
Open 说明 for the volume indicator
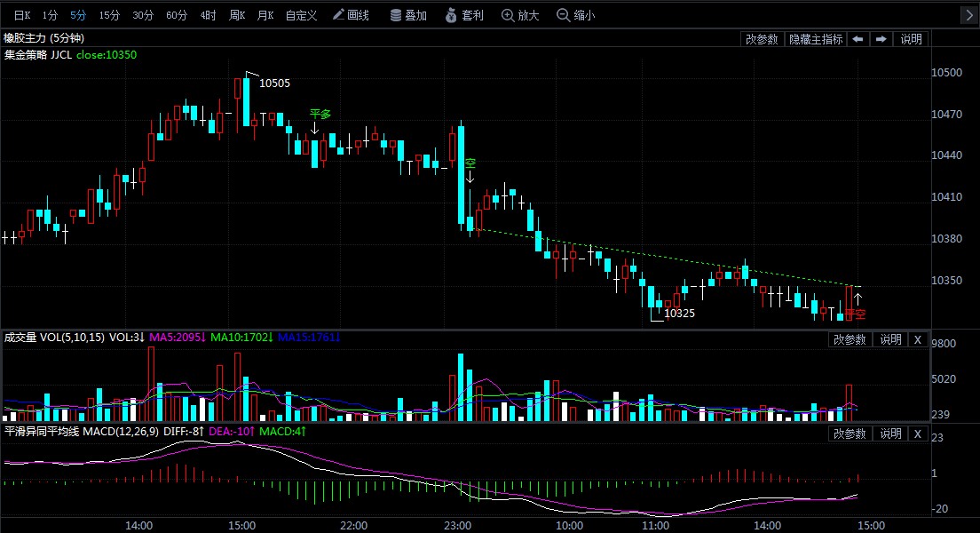[x=890, y=339]
